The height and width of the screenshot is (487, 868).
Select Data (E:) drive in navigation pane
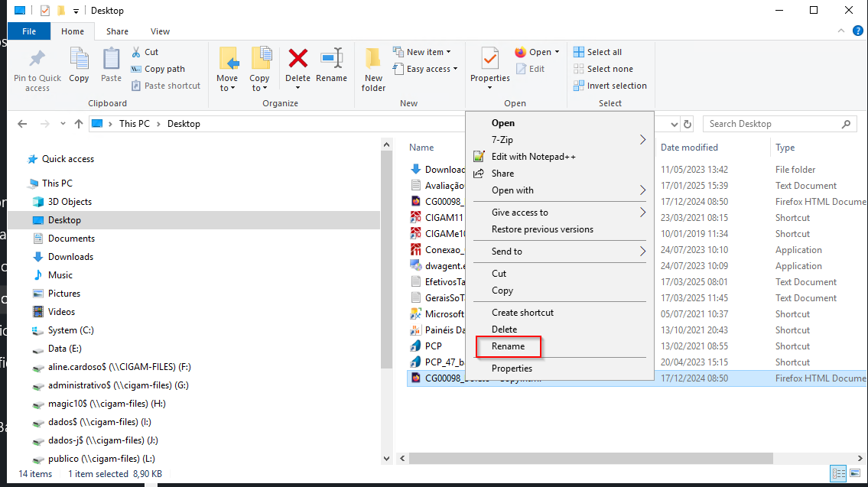(x=64, y=349)
